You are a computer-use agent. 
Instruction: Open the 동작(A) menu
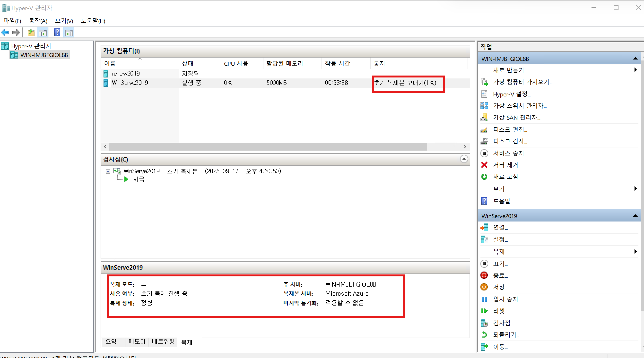[x=38, y=21]
